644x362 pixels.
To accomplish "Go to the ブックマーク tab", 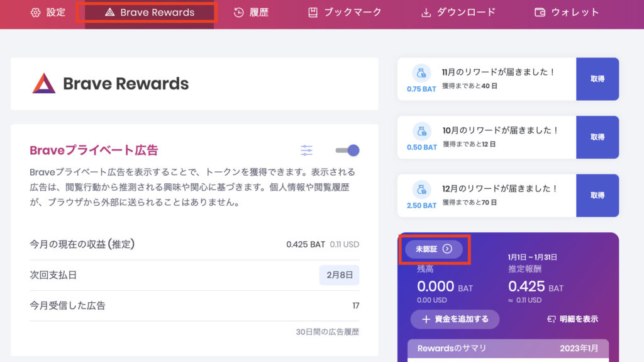I will coord(345,13).
